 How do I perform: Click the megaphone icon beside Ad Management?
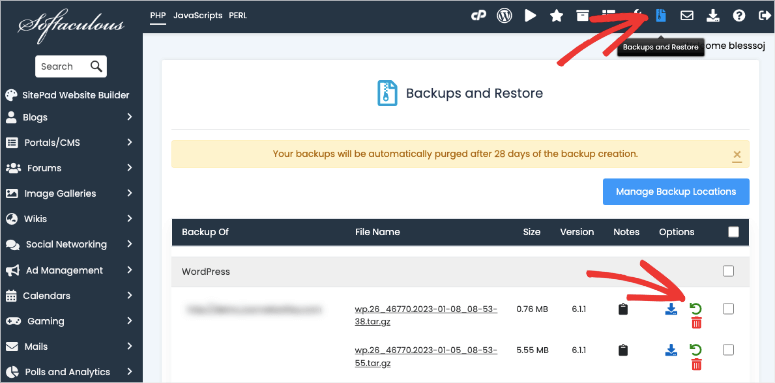(12, 270)
